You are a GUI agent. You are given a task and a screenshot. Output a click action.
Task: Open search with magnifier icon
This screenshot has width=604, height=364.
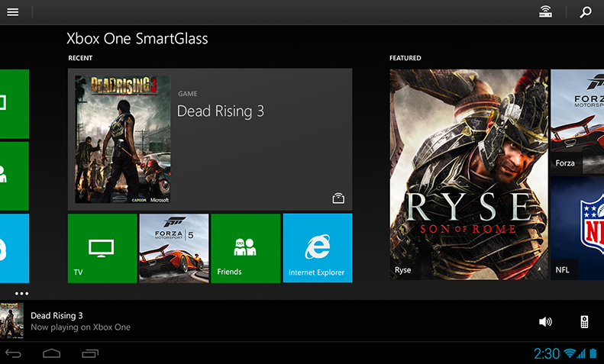(x=586, y=12)
